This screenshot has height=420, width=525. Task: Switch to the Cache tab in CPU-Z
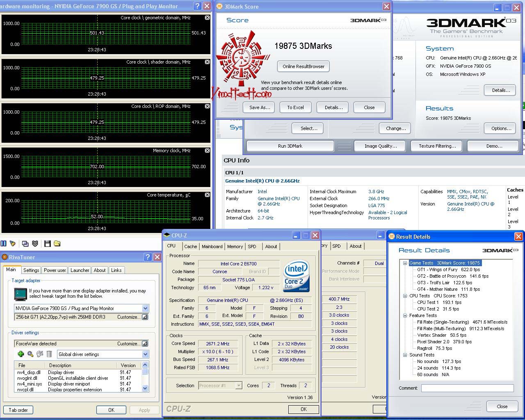[191, 247]
